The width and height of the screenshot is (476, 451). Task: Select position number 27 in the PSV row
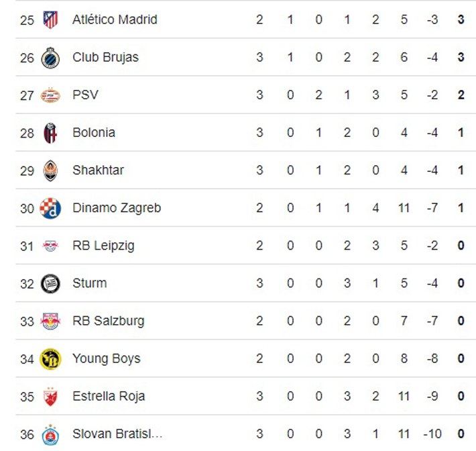point(27,95)
